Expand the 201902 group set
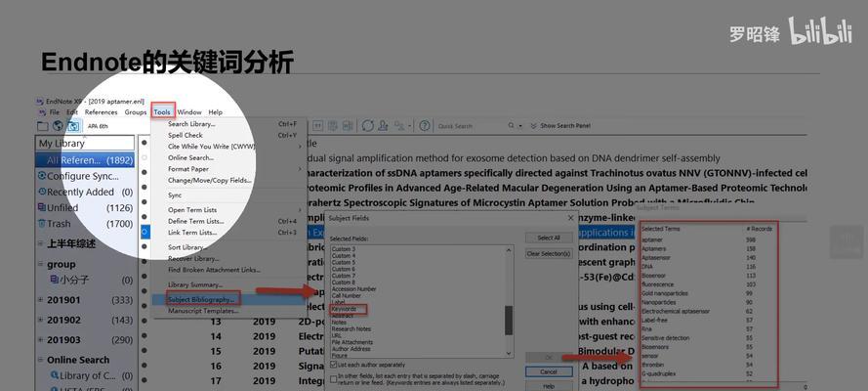868x391 pixels. click(40, 320)
